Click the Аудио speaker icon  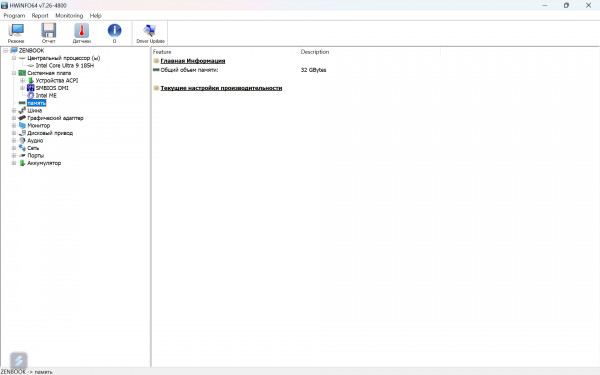click(22, 140)
